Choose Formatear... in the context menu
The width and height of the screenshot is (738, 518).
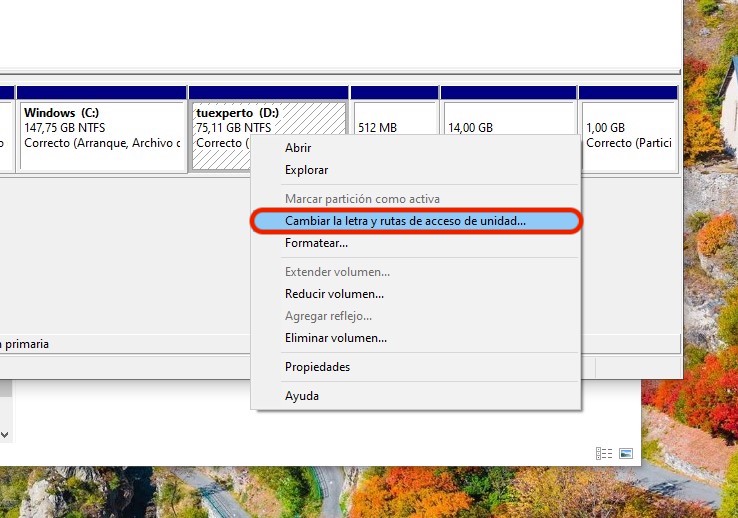coord(416,243)
